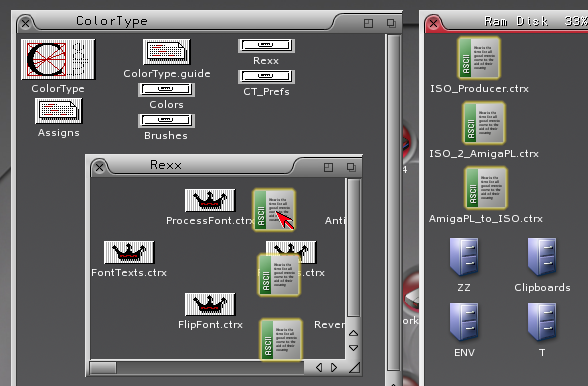The image size is (588, 386).
Task: Open the ZZ drawer in Ram Disk
Action: tap(464, 257)
